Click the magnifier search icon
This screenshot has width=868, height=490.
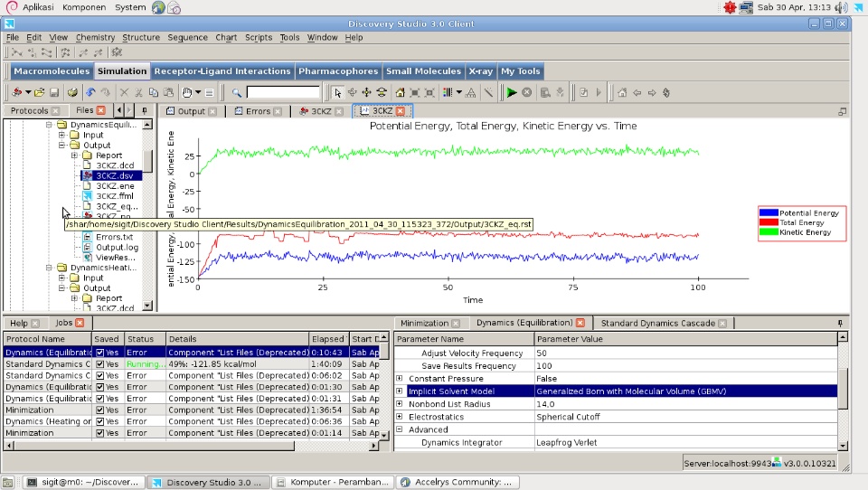(x=237, y=92)
